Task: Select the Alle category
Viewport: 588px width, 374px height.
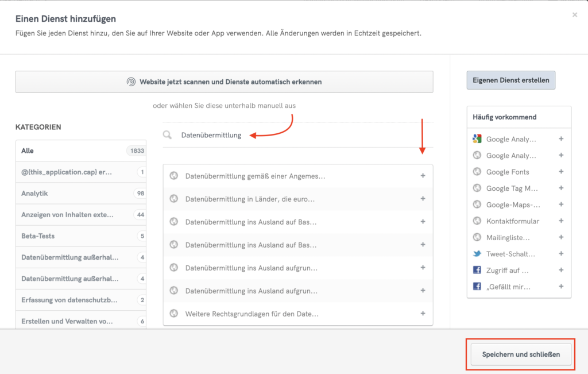Action: [x=80, y=151]
